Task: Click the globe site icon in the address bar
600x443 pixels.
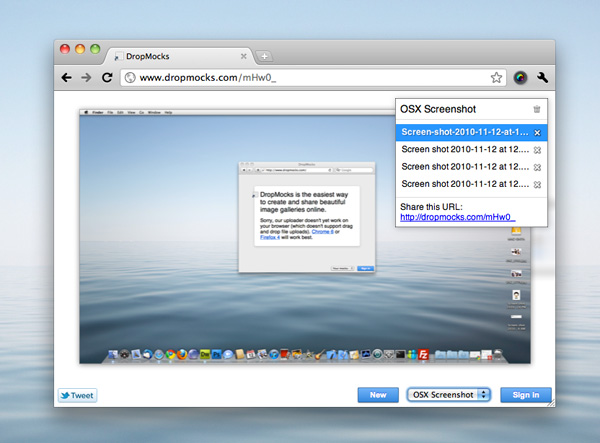Action: pyautogui.click(x=130, y=78)
